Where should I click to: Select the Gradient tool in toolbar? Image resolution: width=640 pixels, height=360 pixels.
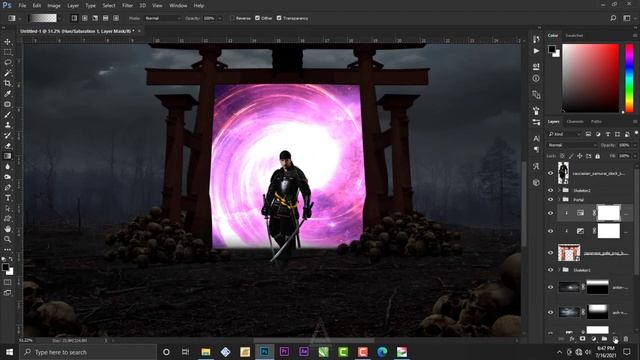pos(7,156)
